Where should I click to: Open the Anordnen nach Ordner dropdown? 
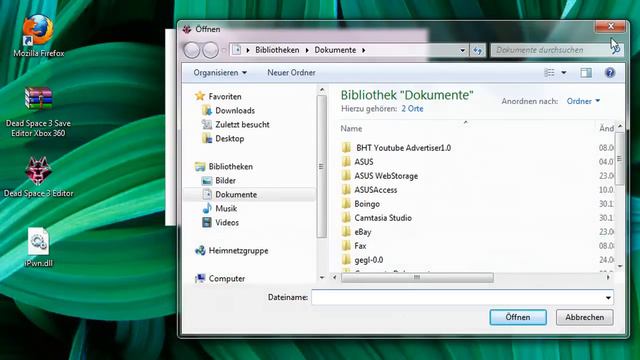[x=583, y=101]
